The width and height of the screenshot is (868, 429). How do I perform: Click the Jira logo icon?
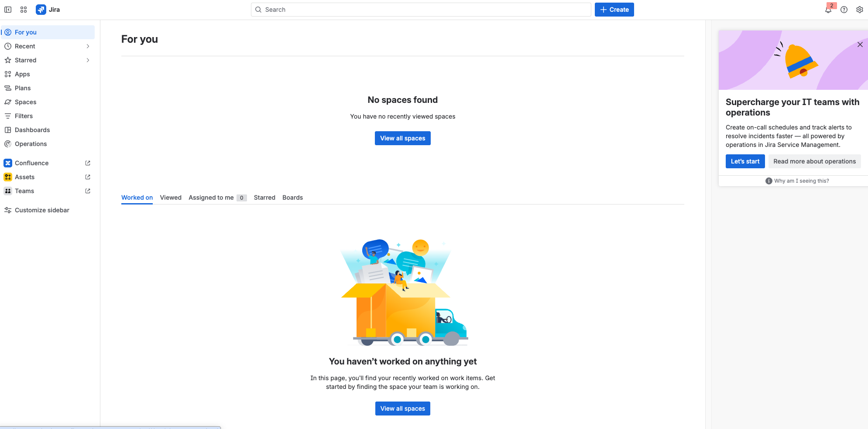pyautogui.click(x=41, y=10)
